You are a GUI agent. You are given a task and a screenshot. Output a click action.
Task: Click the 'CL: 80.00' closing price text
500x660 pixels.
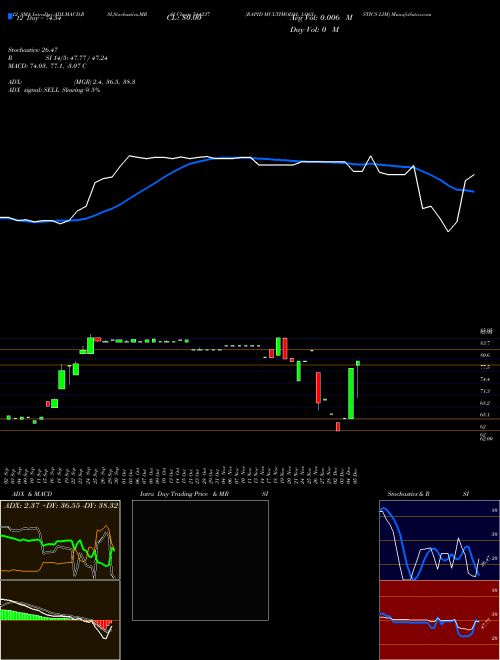point(184,18)
